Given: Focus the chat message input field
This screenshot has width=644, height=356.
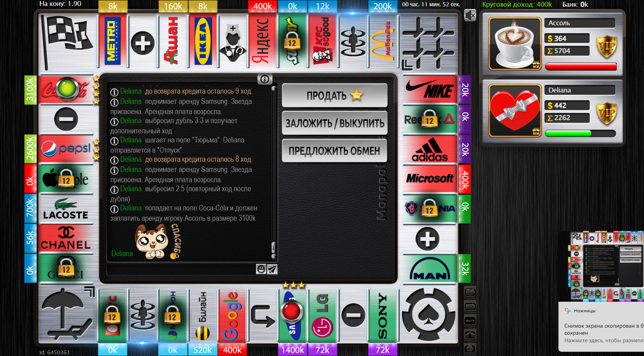Looking at the screenshot, I should coord(181,269).
